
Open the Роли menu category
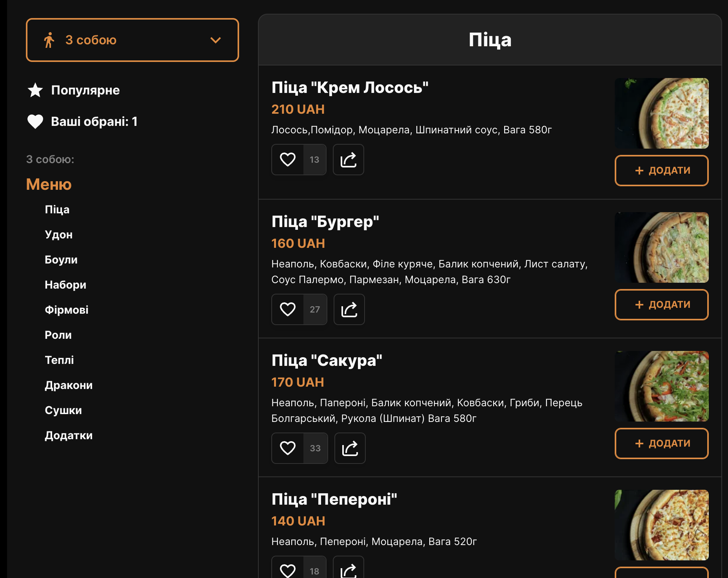(58, 335)
